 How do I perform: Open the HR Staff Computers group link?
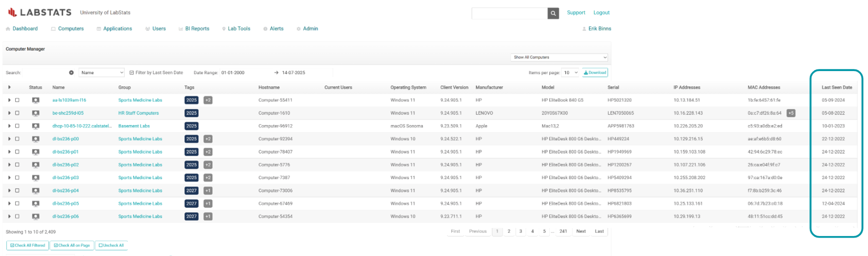[x=138, y=113]
